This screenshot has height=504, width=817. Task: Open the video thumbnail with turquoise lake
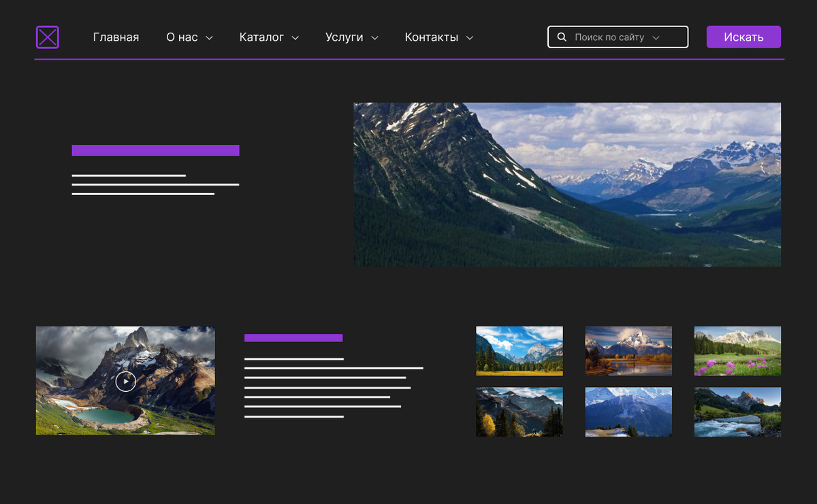125,380
